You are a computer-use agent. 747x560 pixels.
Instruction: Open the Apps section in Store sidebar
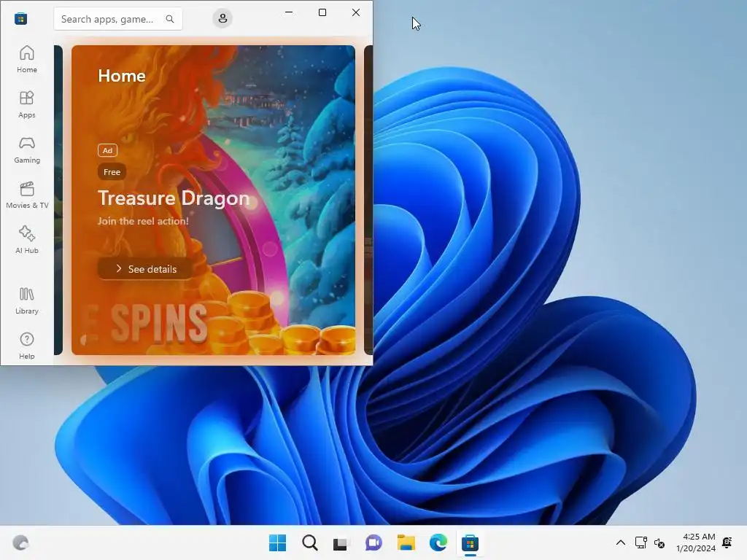[27, 105]
